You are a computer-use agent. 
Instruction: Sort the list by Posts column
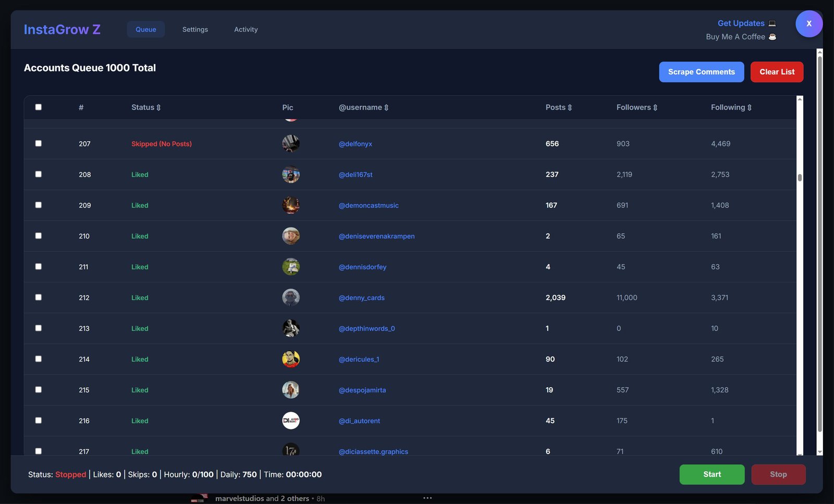click(x=558, y=107)
